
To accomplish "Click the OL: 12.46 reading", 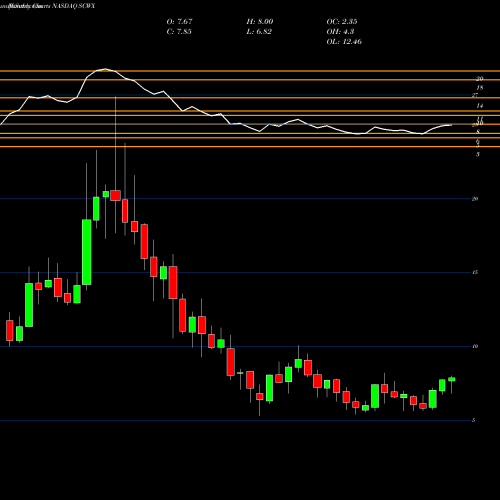I will tap(344, 42).
